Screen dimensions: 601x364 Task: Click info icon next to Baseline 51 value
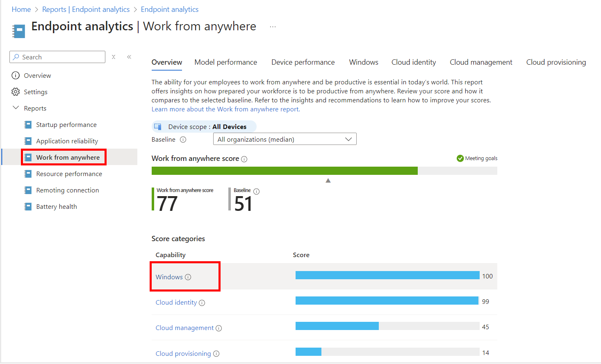pyautogui.click(x=257, y=191)
